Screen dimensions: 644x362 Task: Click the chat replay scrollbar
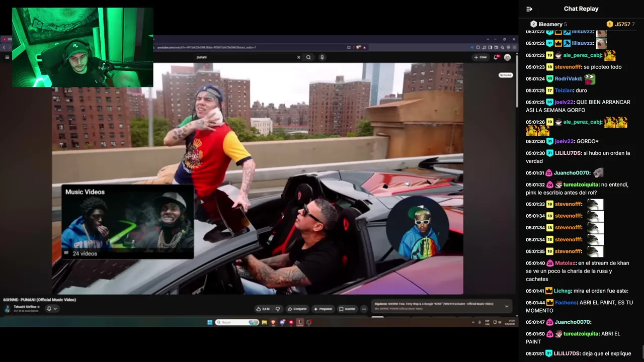point(642,352)
